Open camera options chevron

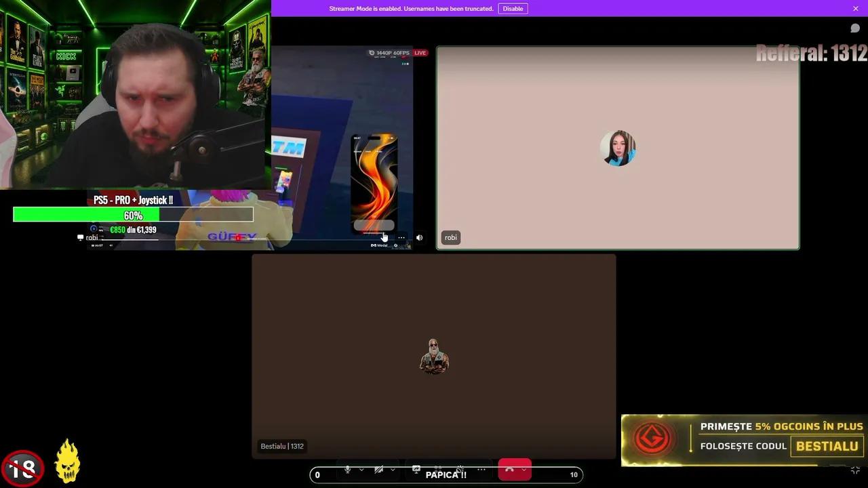[x=393, y=470]
